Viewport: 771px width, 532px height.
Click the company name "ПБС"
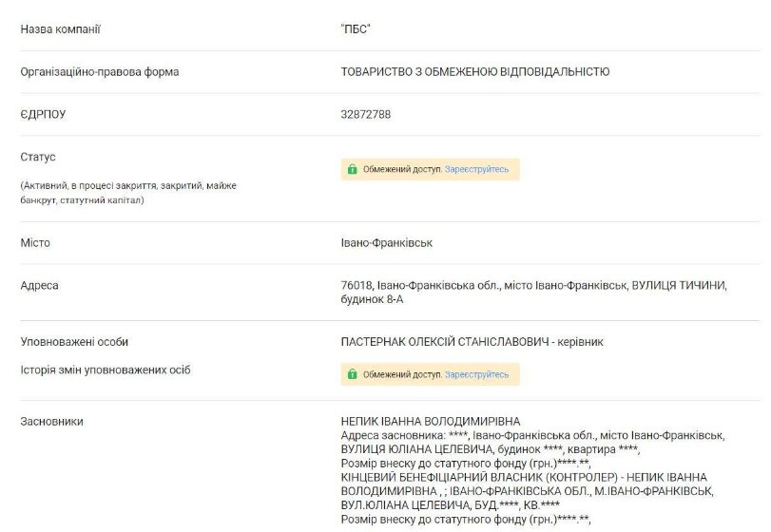[x=355, y=29]
